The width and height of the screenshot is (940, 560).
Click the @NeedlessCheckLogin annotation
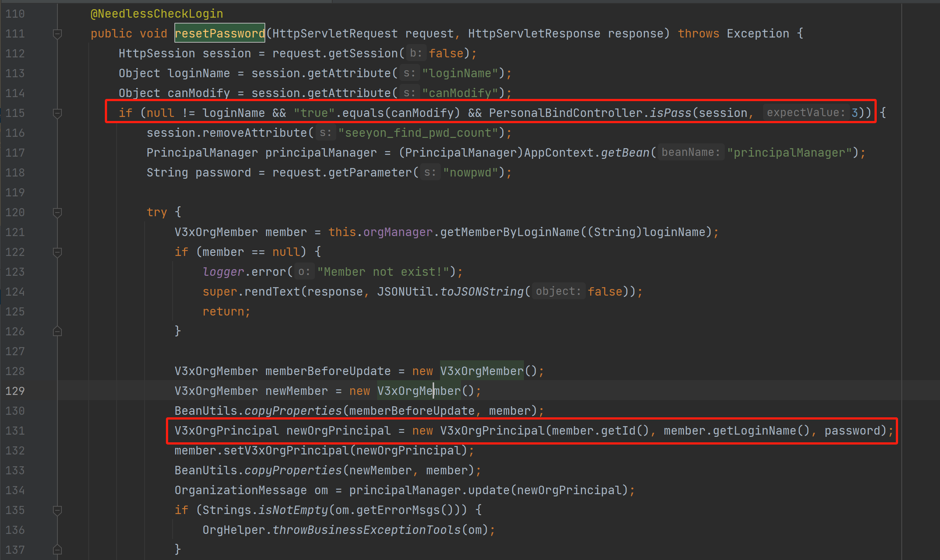[157, 14]
